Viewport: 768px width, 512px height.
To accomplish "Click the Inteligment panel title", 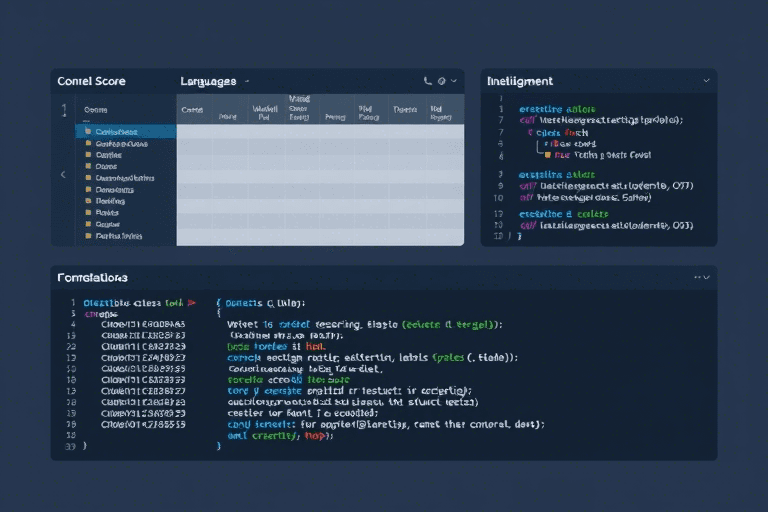I will click(520, 81).
